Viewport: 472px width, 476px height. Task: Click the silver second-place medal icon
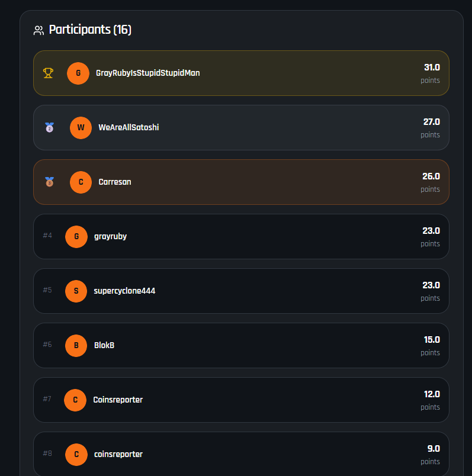click(49, 127)
